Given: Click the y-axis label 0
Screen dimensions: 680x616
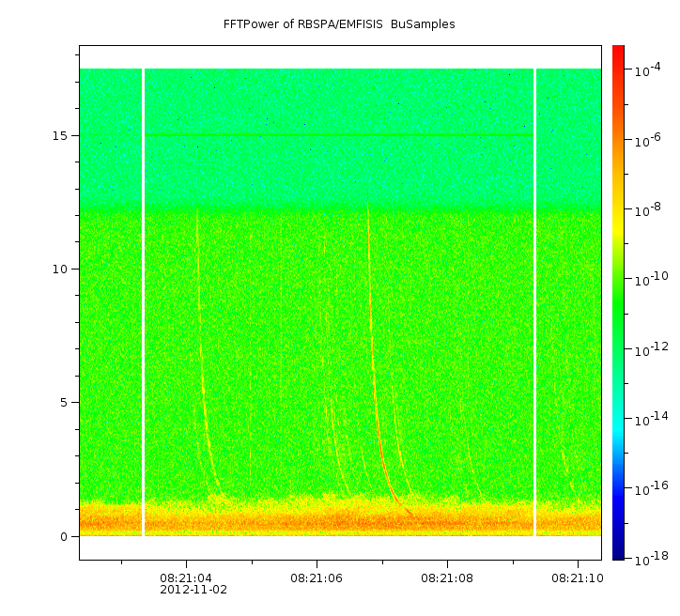Looking at the screenshot, I should coord(64,537).
